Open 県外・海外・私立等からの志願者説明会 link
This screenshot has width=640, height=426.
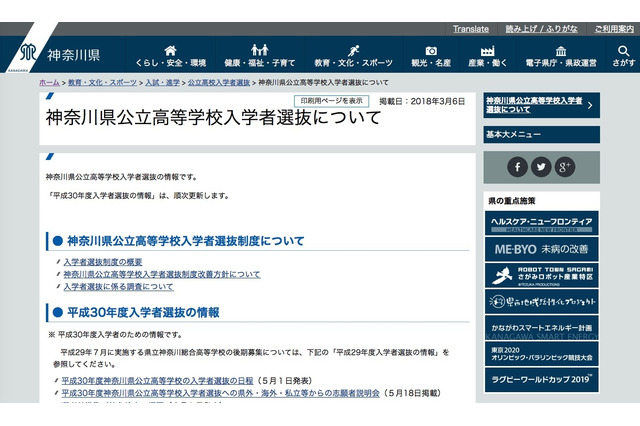pos(220,393)
